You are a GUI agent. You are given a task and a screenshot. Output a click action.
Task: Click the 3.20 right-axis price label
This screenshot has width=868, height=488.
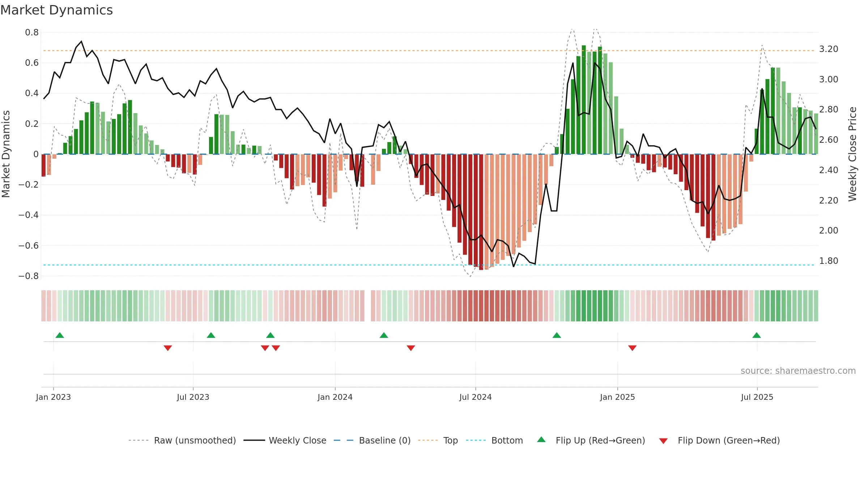click(829, 49)
